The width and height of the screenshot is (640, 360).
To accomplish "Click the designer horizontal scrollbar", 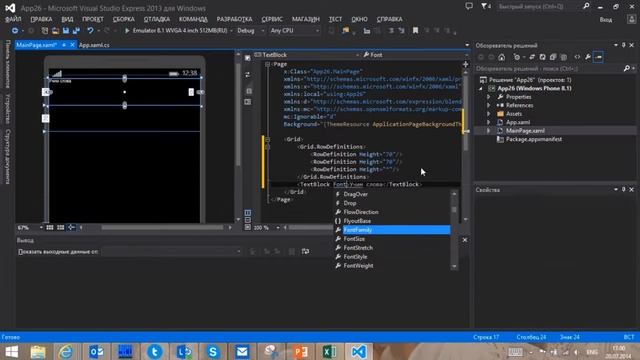I will [x=162, y=227].
